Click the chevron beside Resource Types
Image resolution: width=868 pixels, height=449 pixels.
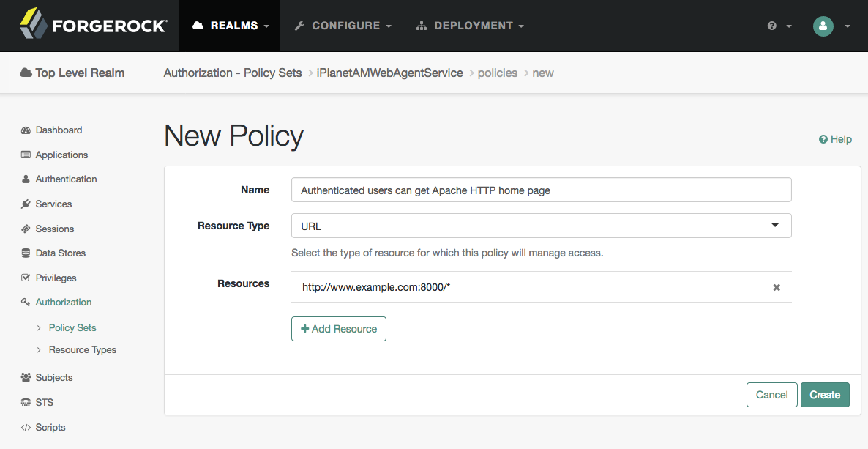39,350
